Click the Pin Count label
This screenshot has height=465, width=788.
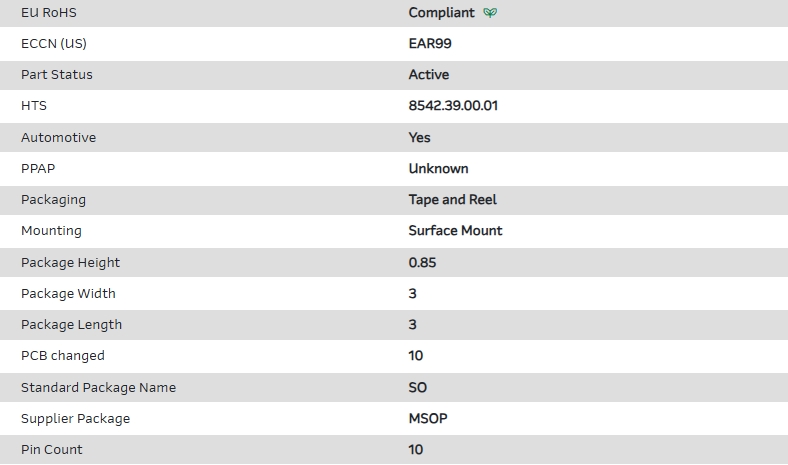pos(52,450)
